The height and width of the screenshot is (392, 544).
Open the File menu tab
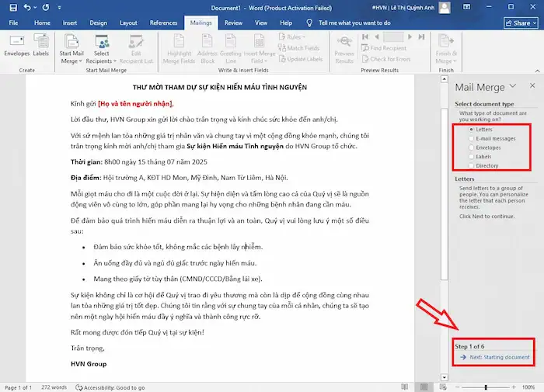[13, 23]
